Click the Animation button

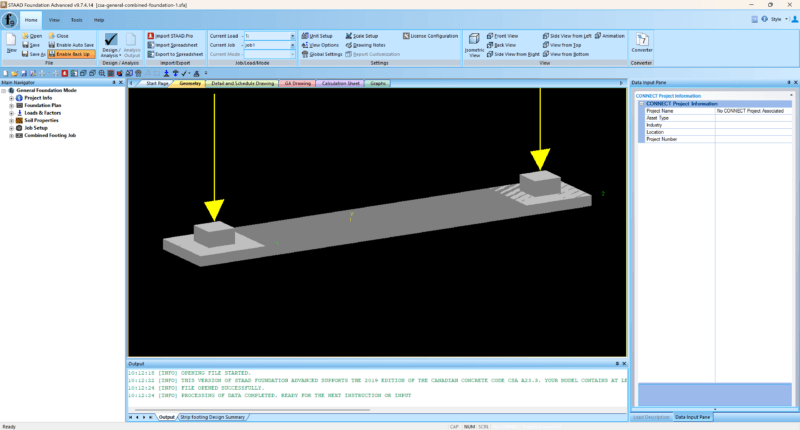click(x=610, y=36)
